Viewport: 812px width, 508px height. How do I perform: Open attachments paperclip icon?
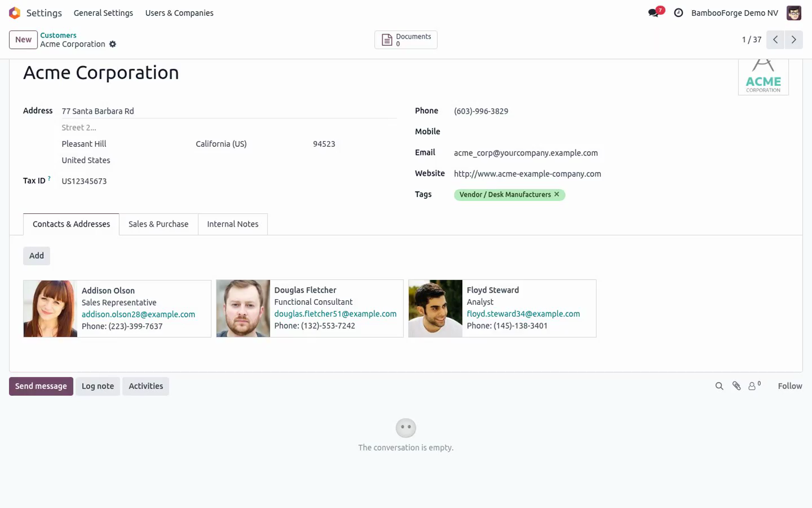coord(736,386)
